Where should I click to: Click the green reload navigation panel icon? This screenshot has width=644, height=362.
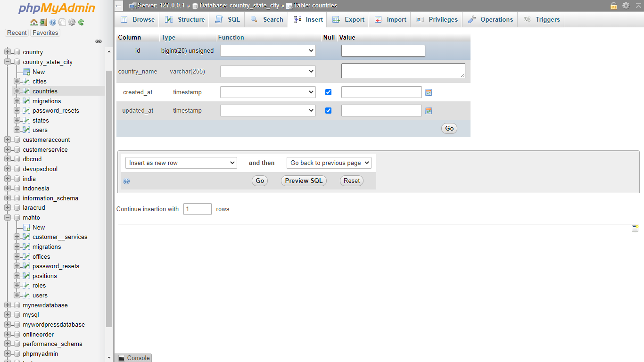(x=81, y=22)
